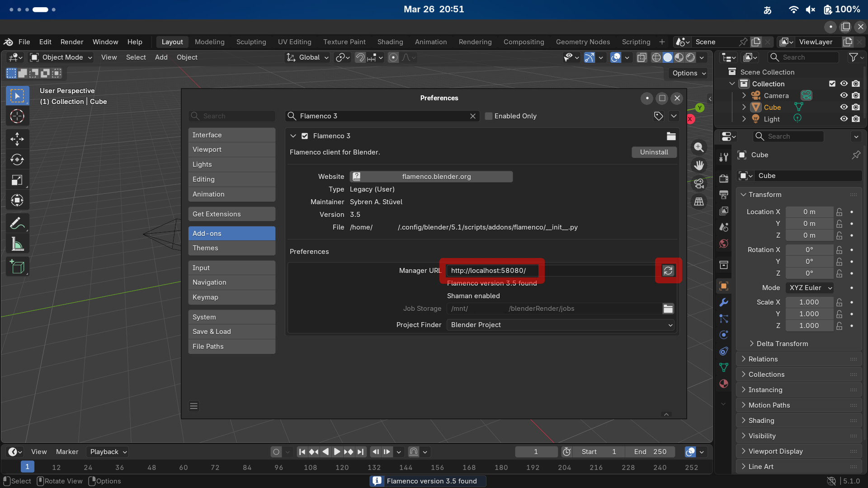Open the Project Finder dropdown
Screen dimensions: 868x488
click(561, 325)
